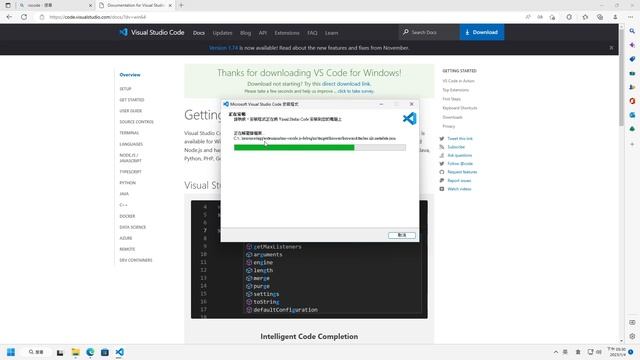Expand GET STARTED in docs sidebar
This screenshot has height=360, width=640.
tap(131, 100)
